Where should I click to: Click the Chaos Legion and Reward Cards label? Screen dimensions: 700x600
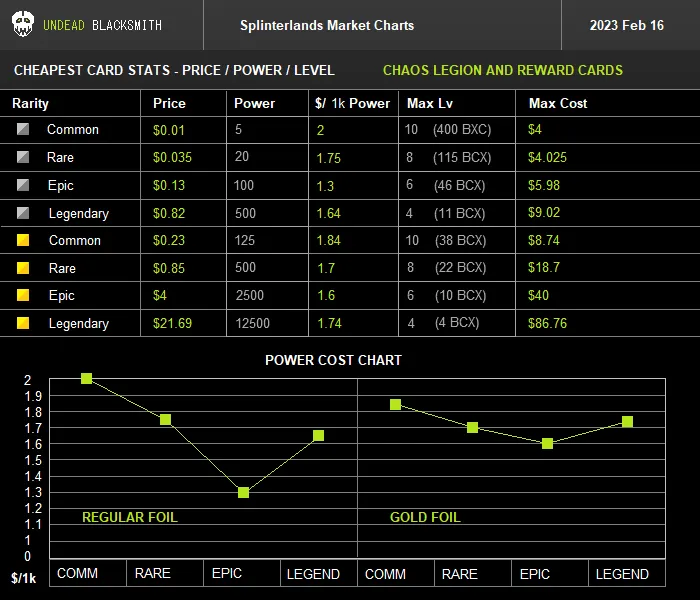503,70
